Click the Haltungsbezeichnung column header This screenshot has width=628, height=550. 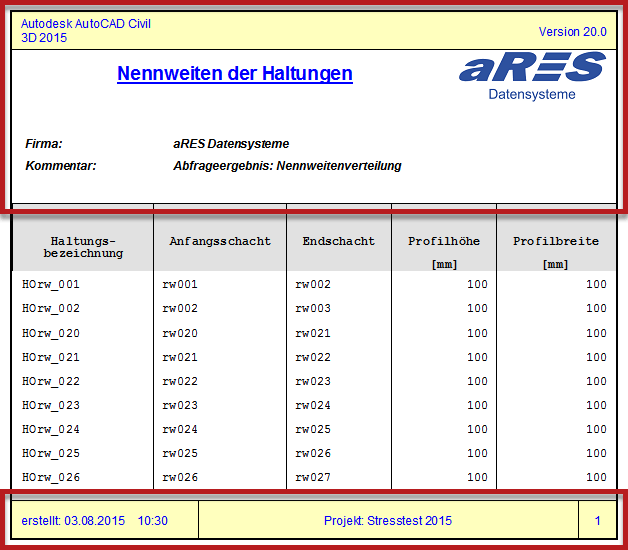click(83, 247)
